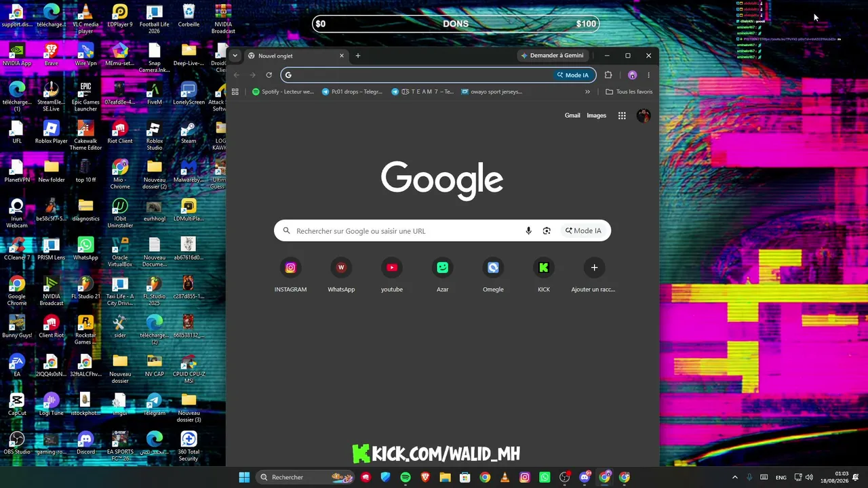This screenshot has width=868, height=488.
Task: Open the T E A M 7 Telegram bookmark
Action: pos(422,91)
